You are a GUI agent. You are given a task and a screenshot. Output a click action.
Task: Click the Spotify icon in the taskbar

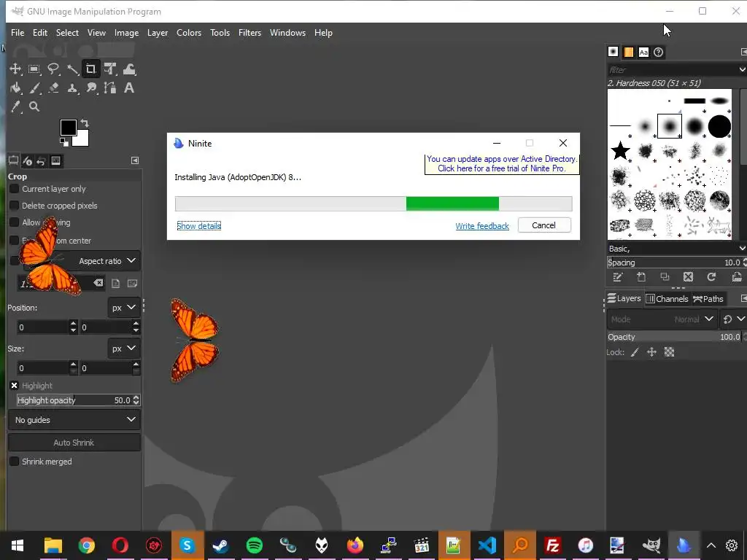point(255,545)
